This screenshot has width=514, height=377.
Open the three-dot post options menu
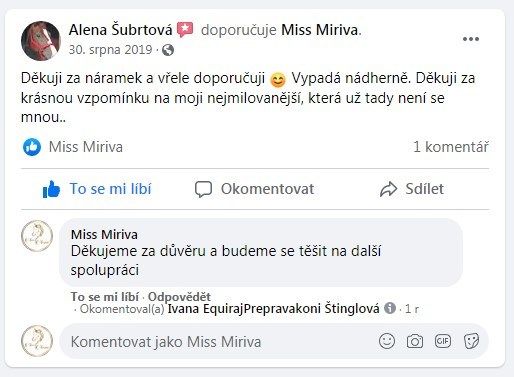471,39
